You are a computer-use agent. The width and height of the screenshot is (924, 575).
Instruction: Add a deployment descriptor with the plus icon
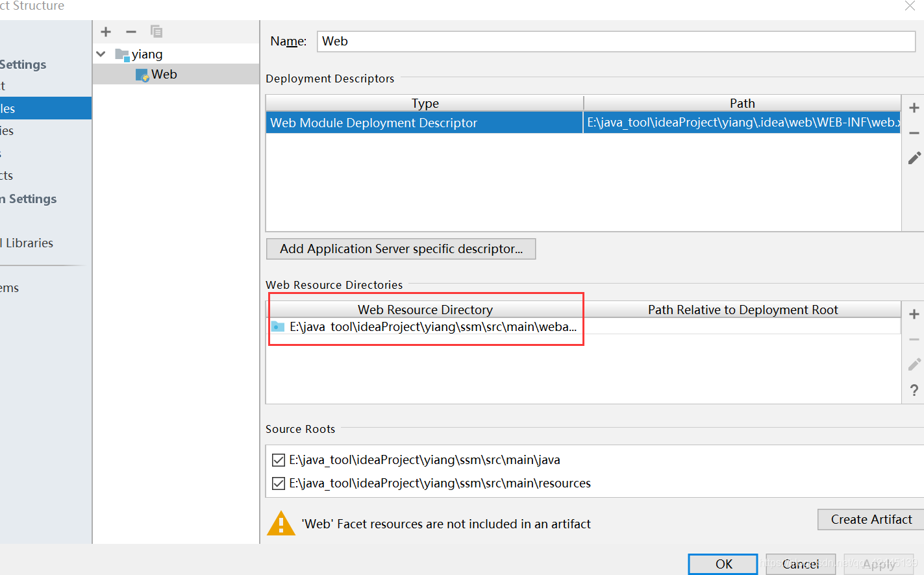[x=914, y=108]
